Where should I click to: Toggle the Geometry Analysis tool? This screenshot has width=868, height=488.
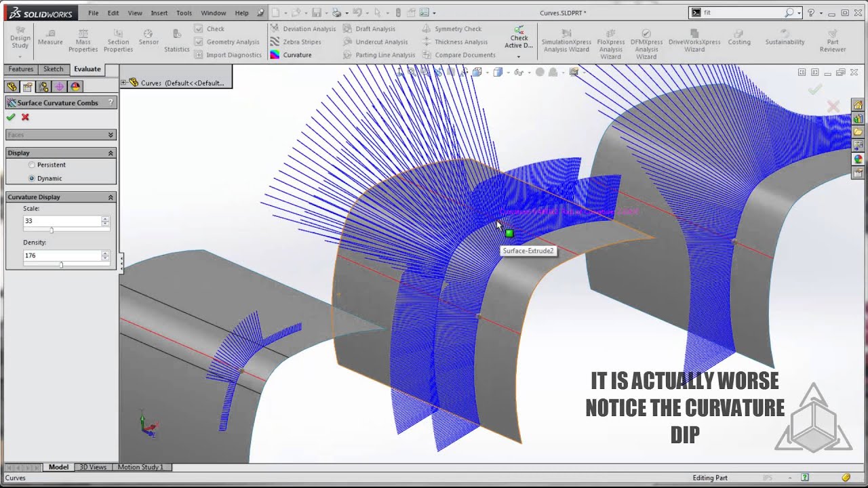click(226, 42)
